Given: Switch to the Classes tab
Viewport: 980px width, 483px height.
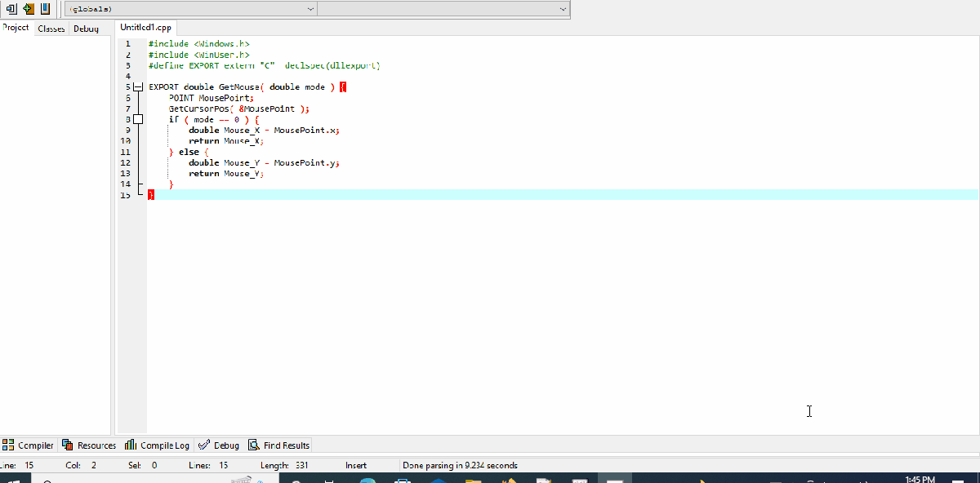Looking at the screenshot, I should (x=51, y=27).
